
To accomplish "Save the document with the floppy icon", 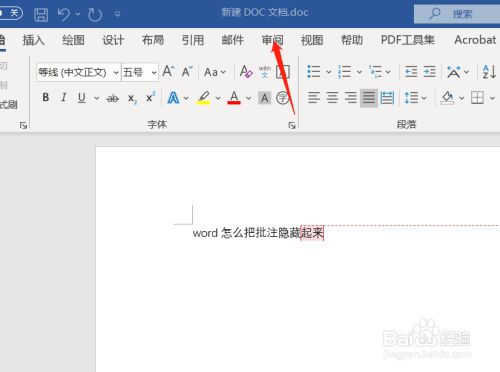I will tap(41, 14).
